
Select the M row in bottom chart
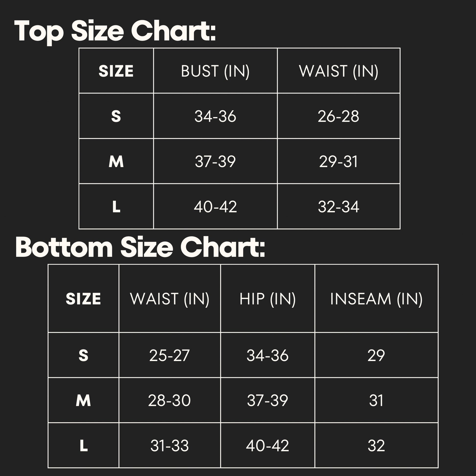point(243,400)
